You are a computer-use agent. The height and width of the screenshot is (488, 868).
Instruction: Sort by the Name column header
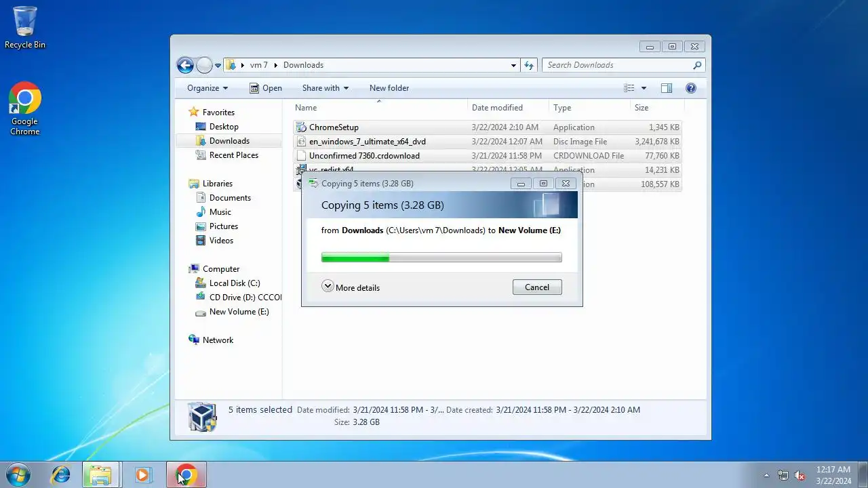pos(380,108)
